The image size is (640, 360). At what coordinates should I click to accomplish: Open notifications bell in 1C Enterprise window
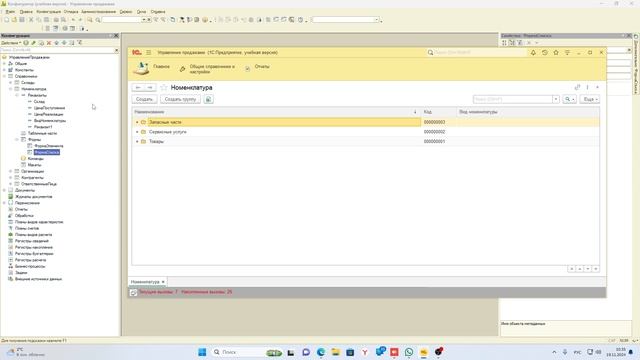pos(533,53)
